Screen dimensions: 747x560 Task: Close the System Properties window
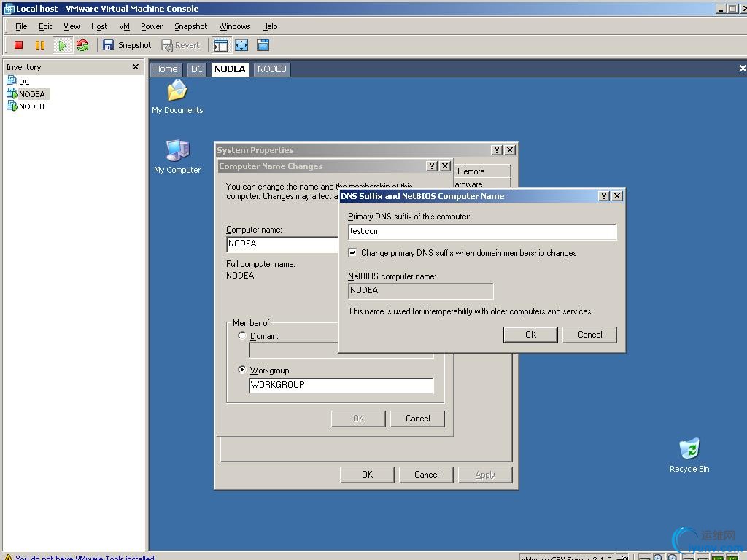pos(510,149)
